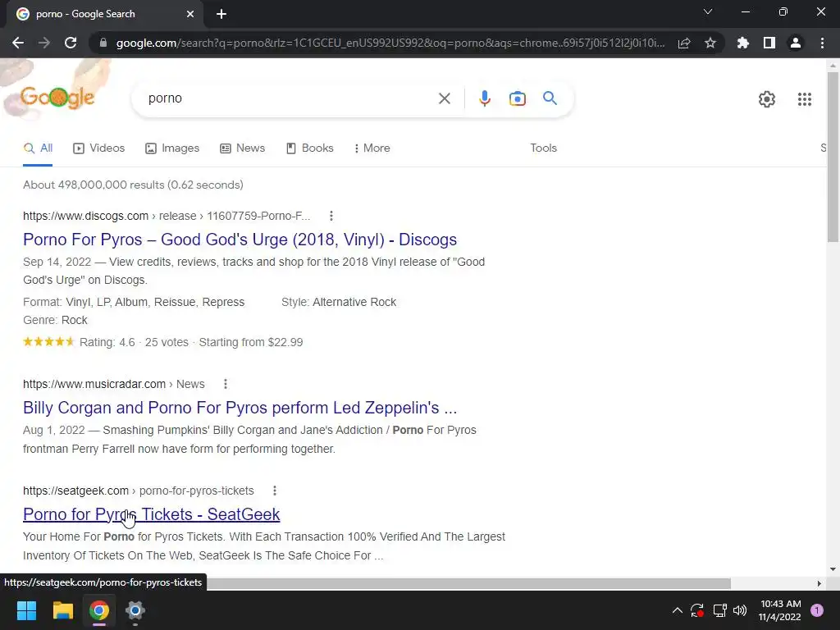Switch to the Images tab
Screen dimensions: 840x630
(x=172, y=148)
